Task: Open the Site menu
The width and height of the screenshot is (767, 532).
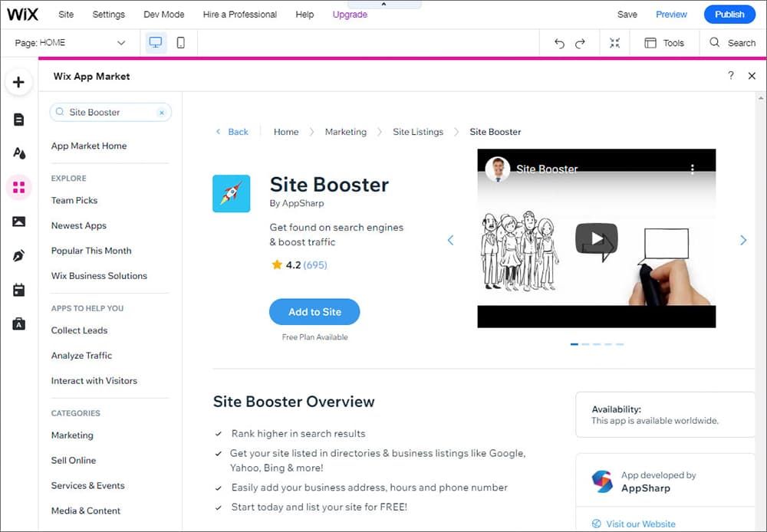Action: (66, 14)
